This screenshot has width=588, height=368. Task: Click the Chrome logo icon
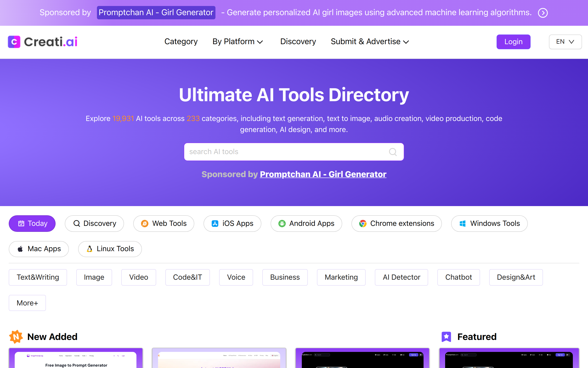pyautogui.click(x=363, y=223)
